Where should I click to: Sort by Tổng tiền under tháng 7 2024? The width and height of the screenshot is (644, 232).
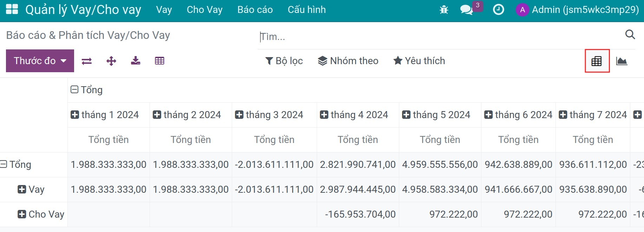coord(593,140)
